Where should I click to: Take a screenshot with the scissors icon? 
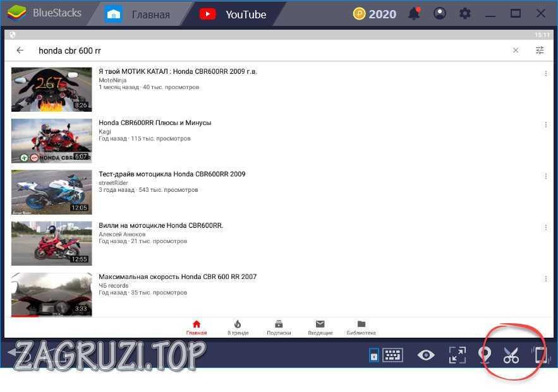pyautogui.click(x=511, y=355)
